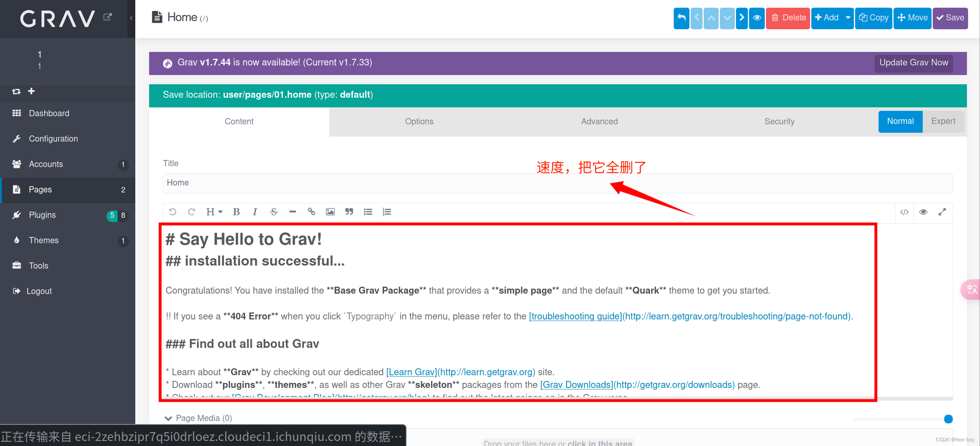This screenshot has width=980, height=446.
Task: Open the markdown code view icon
Action: pyautogui.click(x=904, y=212)
